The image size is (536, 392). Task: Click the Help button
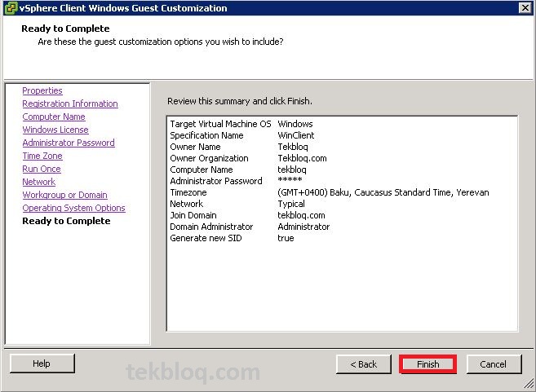42,363
